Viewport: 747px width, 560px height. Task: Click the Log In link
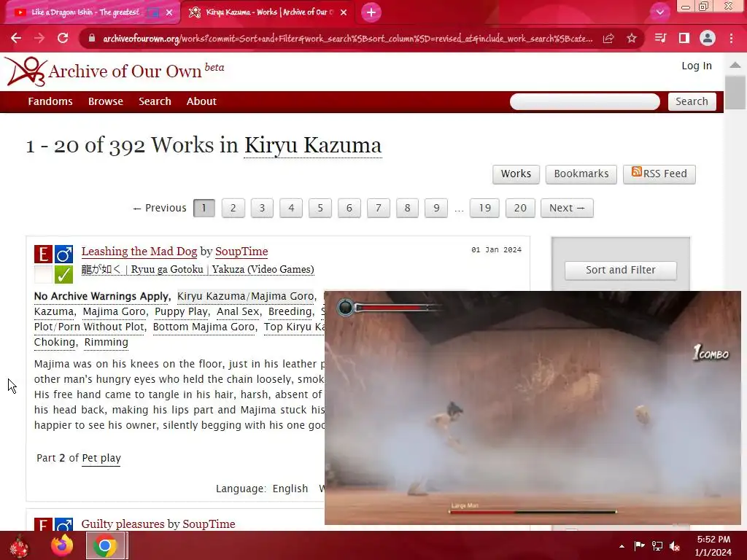click(x=697, y=66)
